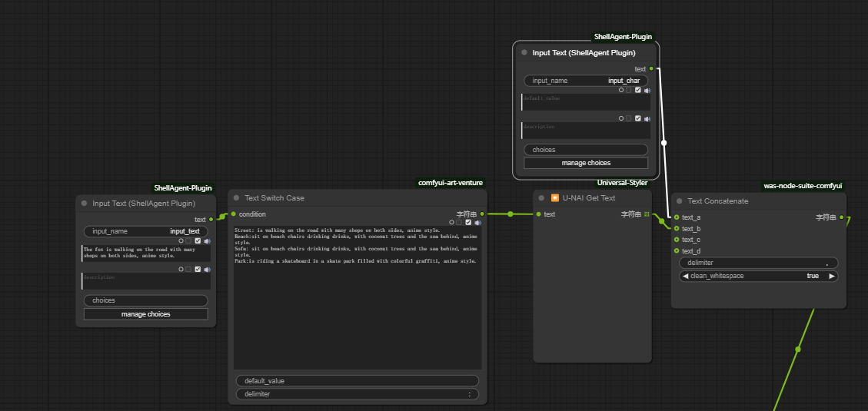Click 字符串 output port on Text Concatenate
Image resolution: width=868 pixels, height=411 pixels.
841,217
